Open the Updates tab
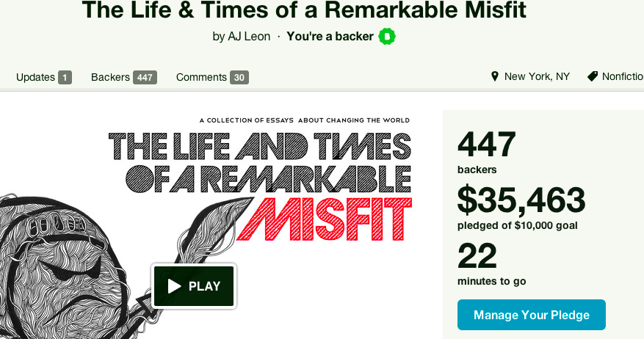The height and width of the screenshot is (339, 644). [x=35, y=77]
